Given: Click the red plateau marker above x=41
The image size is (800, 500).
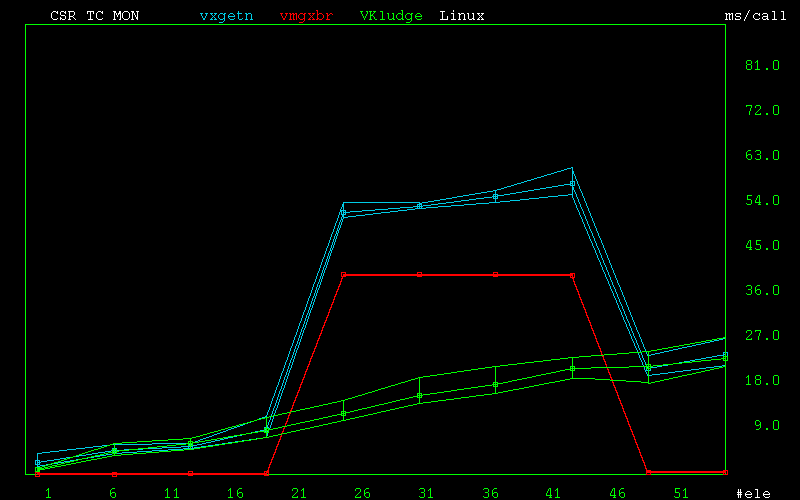Looking at the screenshot, I should [x=572, y=276].
